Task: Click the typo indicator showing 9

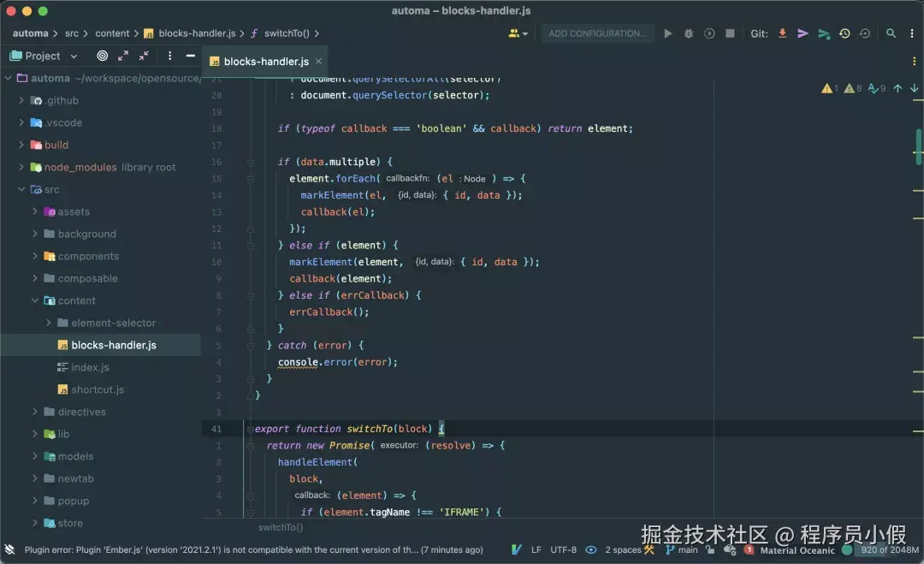Action: tap(877, 88)
